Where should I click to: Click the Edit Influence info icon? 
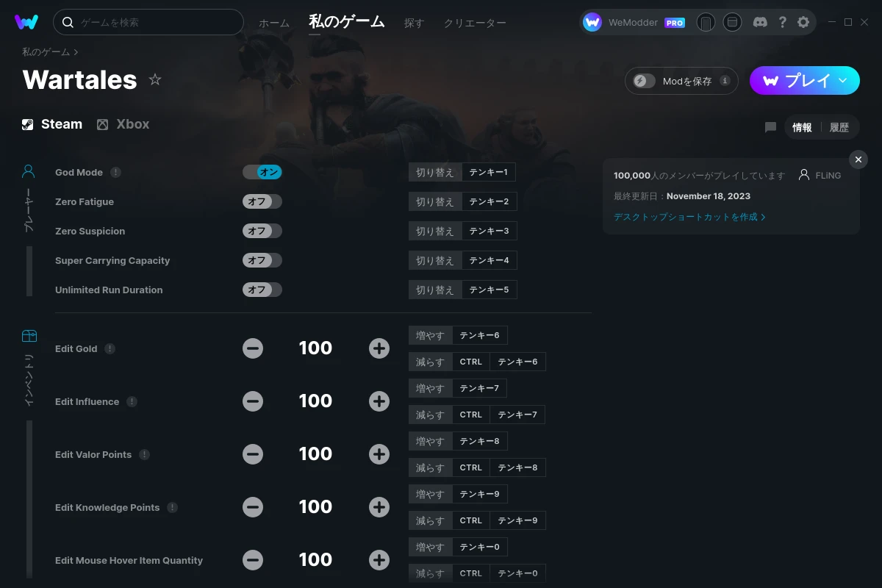click(x=132, y=401)
